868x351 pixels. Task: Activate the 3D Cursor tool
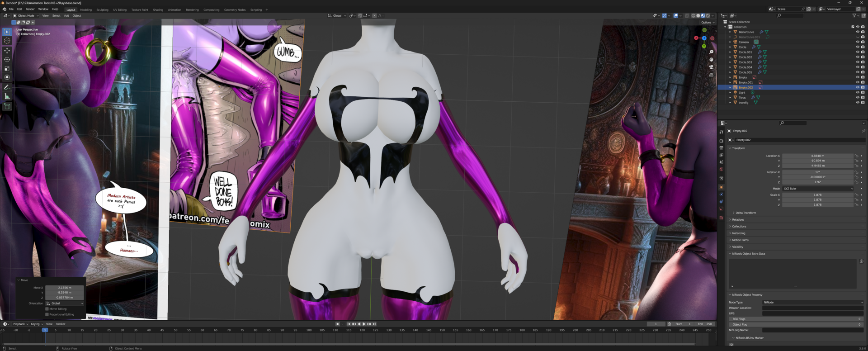pos(7,41)
